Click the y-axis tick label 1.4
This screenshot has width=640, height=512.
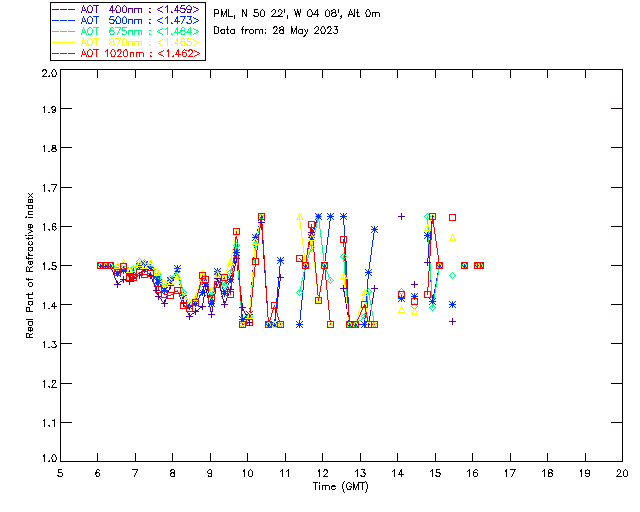coord(49,305)
